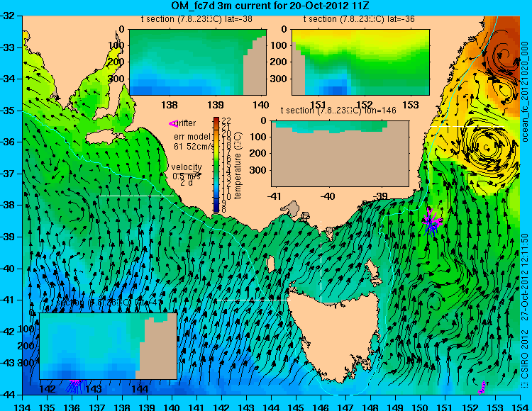The height and width of the screenshot is (411, 532).
Task: Click the 't section lon=146' heading
Action: tap(338, 111)
